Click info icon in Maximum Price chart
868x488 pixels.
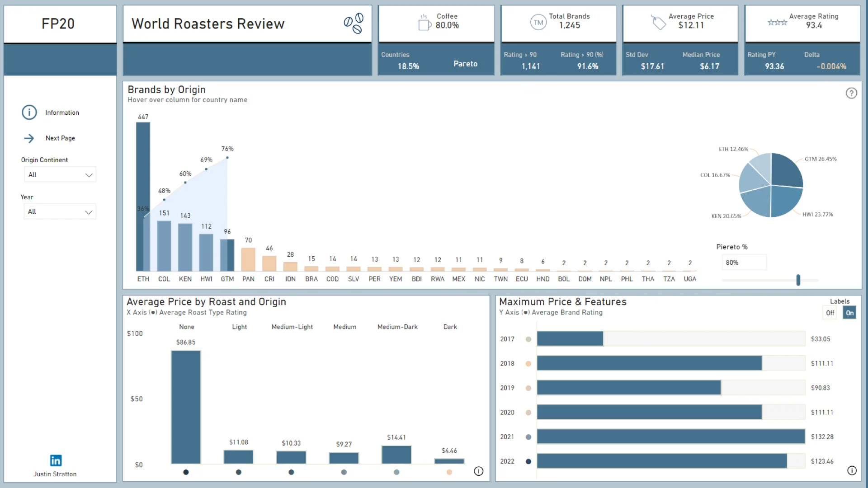click(x=852, y=470)
